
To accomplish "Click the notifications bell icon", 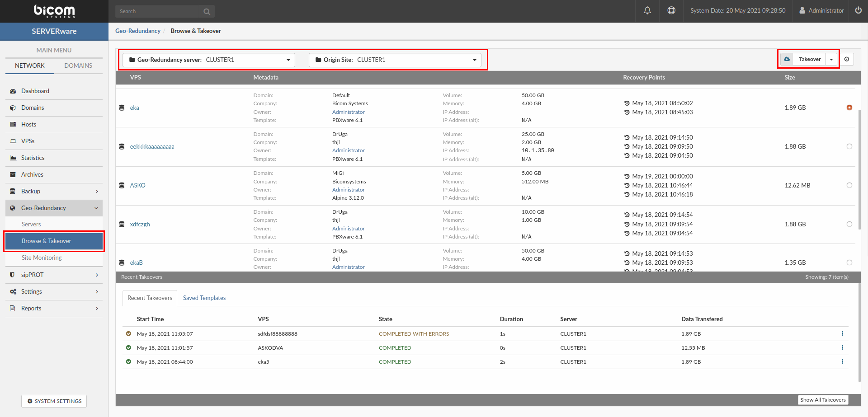I will 647,10.
